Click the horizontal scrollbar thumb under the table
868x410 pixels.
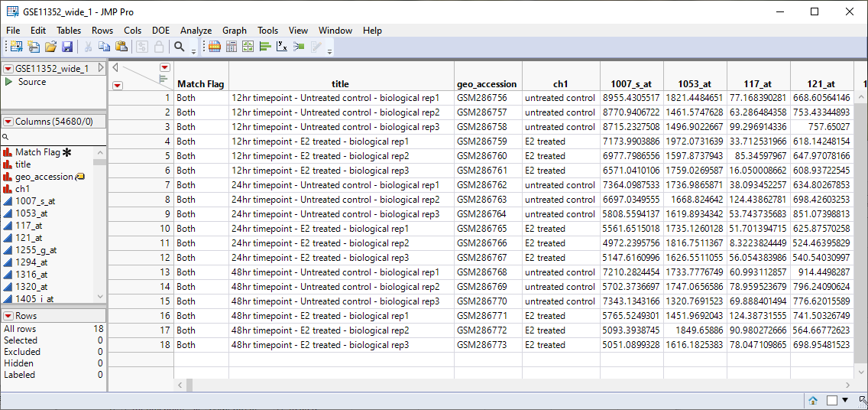pos(189,385)
